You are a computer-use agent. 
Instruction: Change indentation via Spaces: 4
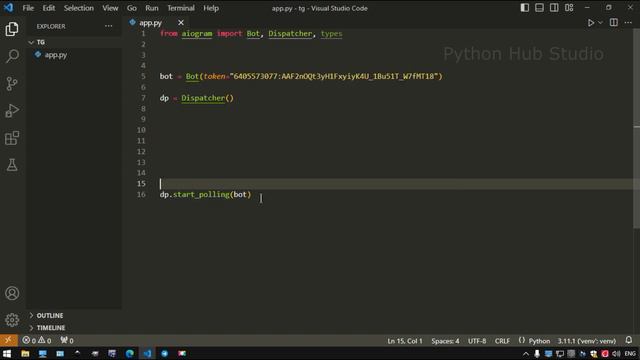tap(445, 341)
